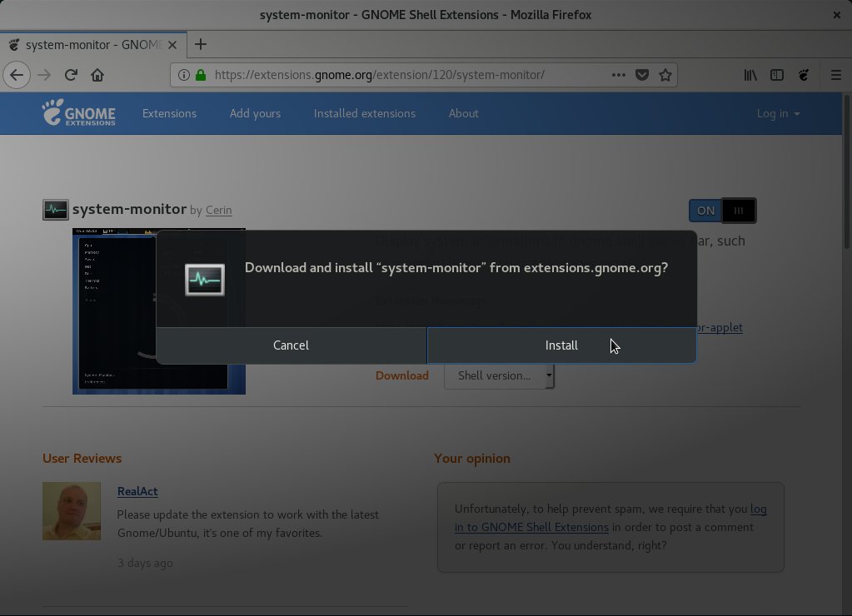Click RealAct's avatar thumbnail
Viewport: 852px width, 616px height.
coord(72,510)
